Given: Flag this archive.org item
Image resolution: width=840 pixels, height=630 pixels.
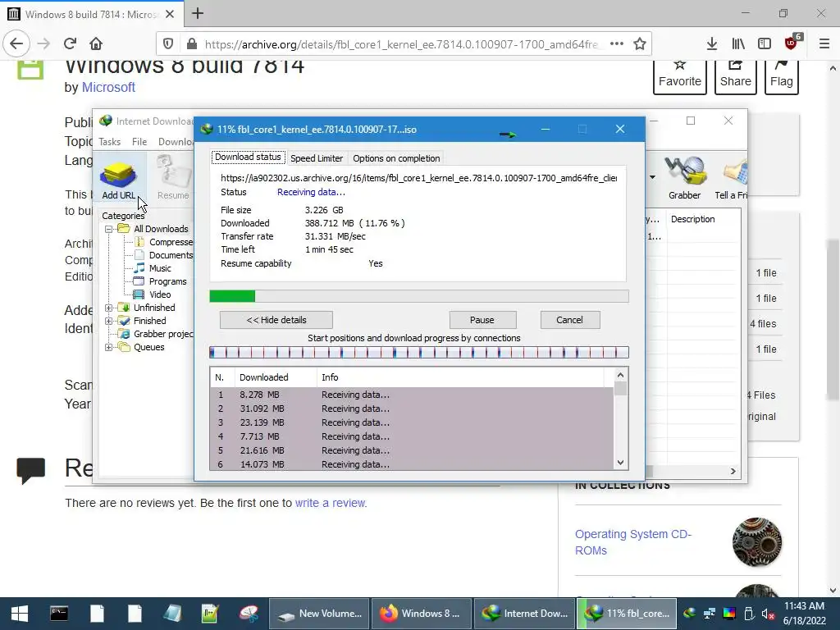Looking at the screenshot, I should [x=781, y=76].
